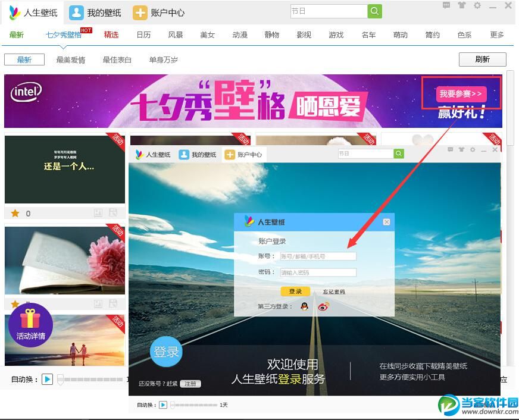
Task: Click the round blue 登录 badge
Action: (166, 352)
